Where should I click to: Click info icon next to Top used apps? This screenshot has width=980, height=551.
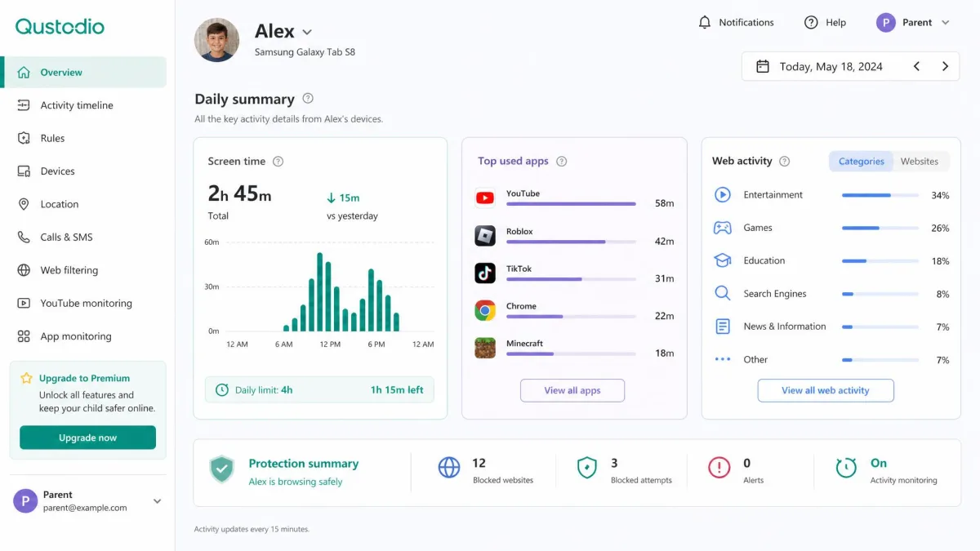(x=561, y=161)
